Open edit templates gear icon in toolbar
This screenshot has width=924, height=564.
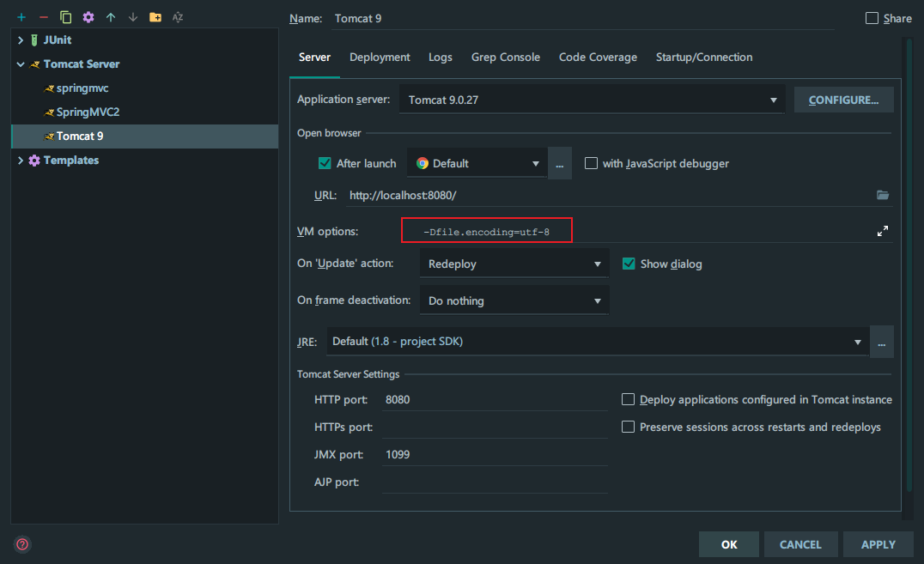(88, 17)
